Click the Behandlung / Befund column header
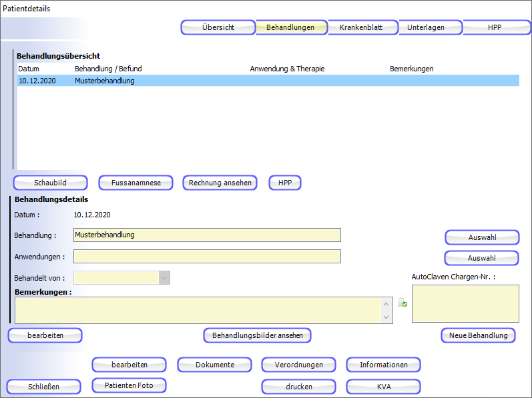 click(108, 69)
